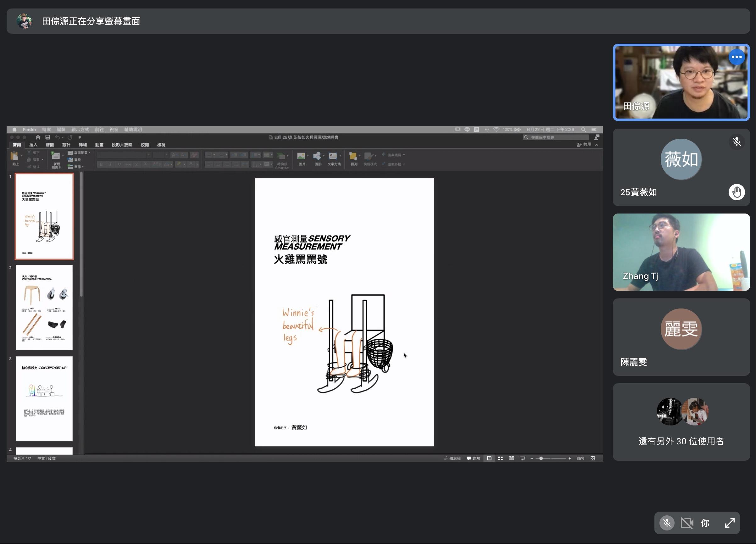Open reading view from status bar
The width and height of the screenshot is (756, 544).
(x=511, y=459)
